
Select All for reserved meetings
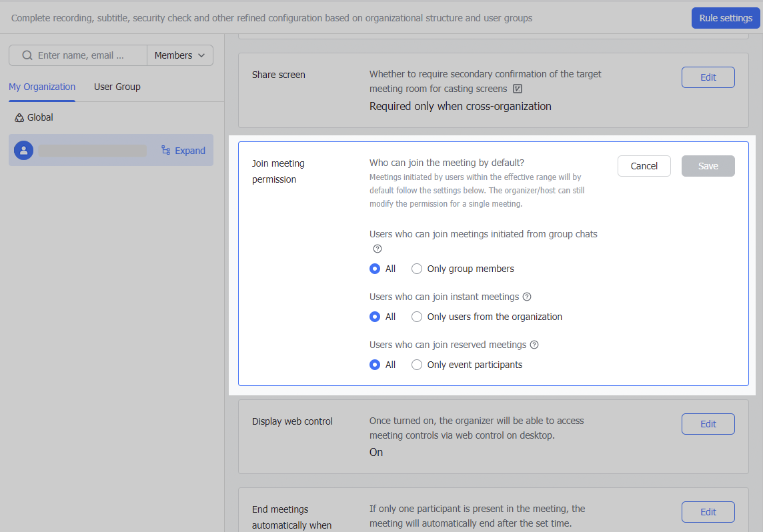[x=375, y=365]
